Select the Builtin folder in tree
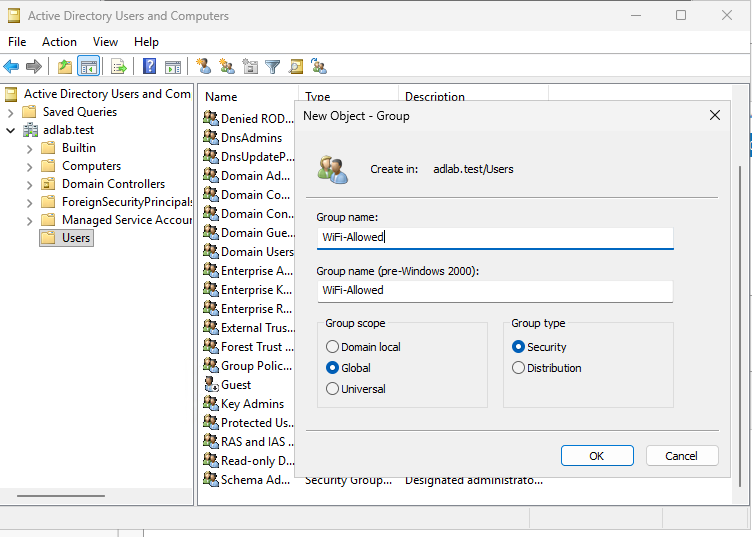Image resolution: width=752 pixels, height=537 pixels. click(69, 148)
